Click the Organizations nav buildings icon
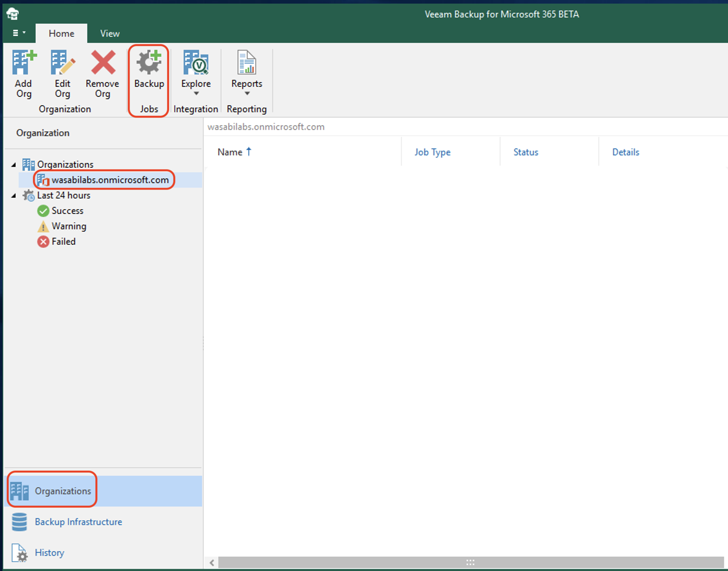728x571 pixels. tap(19, 491)
